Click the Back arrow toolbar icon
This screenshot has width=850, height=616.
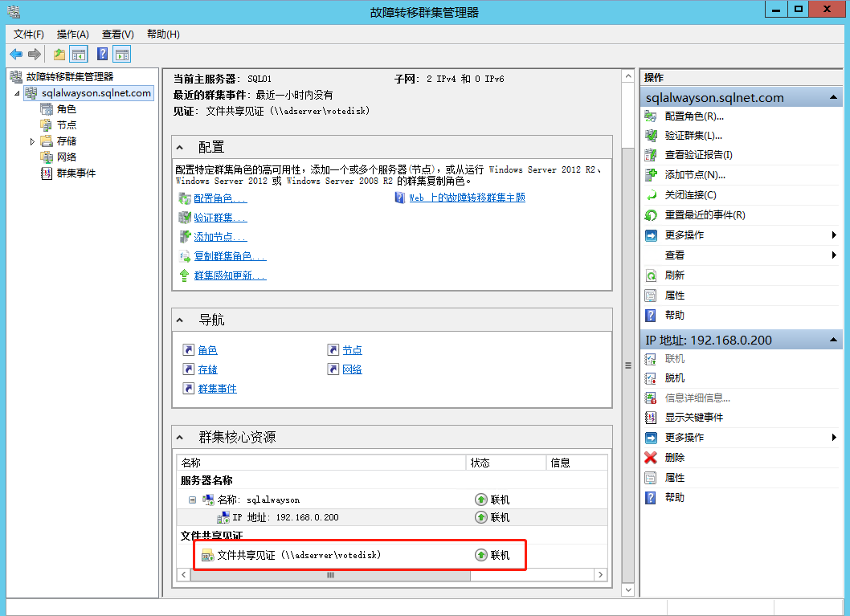(16, 54)
